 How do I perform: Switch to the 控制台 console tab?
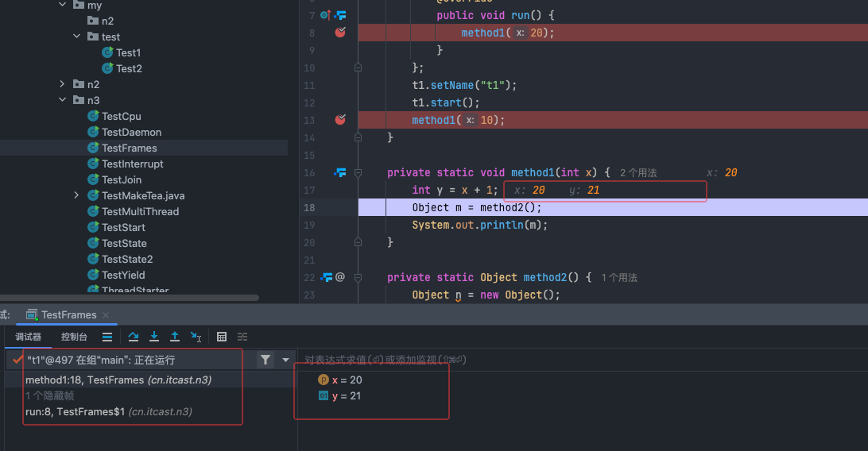(74, 337)
